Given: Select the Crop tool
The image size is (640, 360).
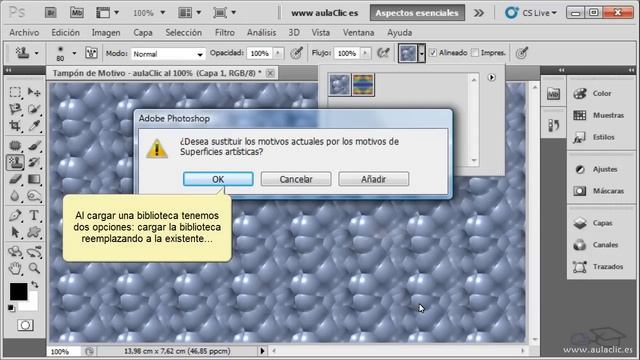Looking at the screenshot, I should click(15, 126).
